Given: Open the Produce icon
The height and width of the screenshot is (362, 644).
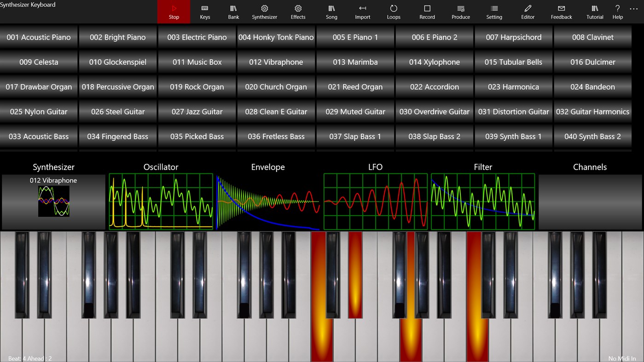Looking at the screenshot, I should [460, 11].
